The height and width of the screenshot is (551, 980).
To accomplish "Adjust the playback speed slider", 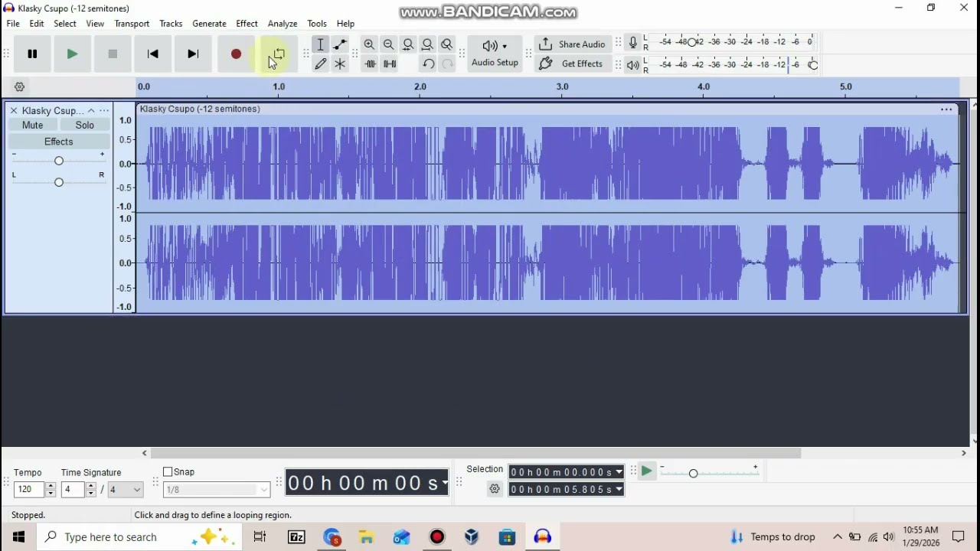I will (x=693, y=473).
